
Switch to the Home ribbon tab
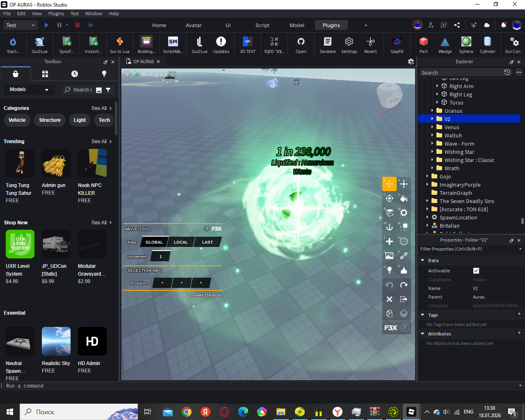click(159, 25)
